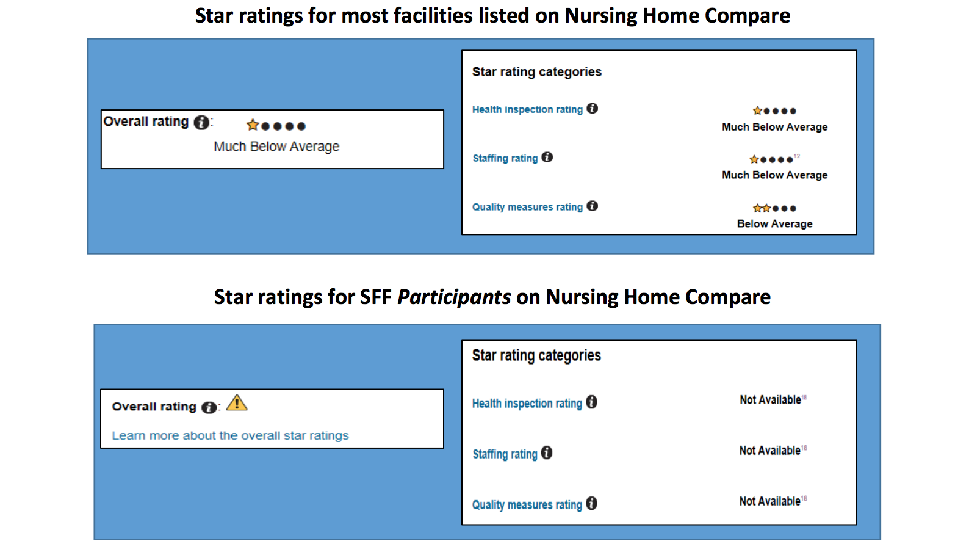Open the top Health inspection rating link
This screenshot has width=980, height=541.
click(x=527, y=109)
